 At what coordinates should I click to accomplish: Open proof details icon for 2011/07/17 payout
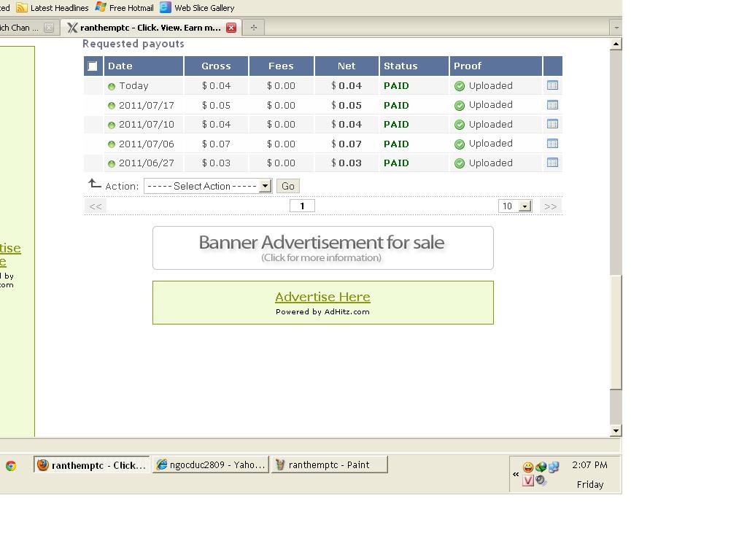pos(552,105)
